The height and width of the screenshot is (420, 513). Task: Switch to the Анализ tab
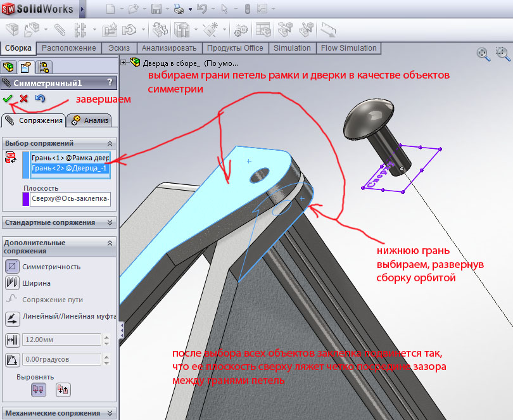point(90,120)
